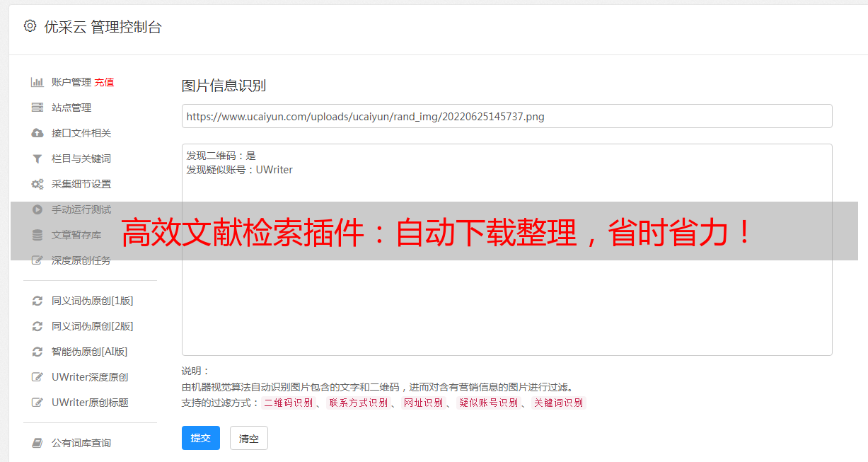Click the 关键词识别 tag
The width and height of the screenshot is (868, 462).
point(559,403)
